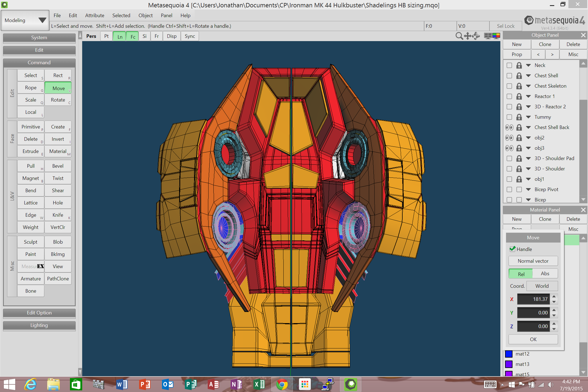Select the mat12 blue color swatch
588x392 pixels.
click(509, 354)
